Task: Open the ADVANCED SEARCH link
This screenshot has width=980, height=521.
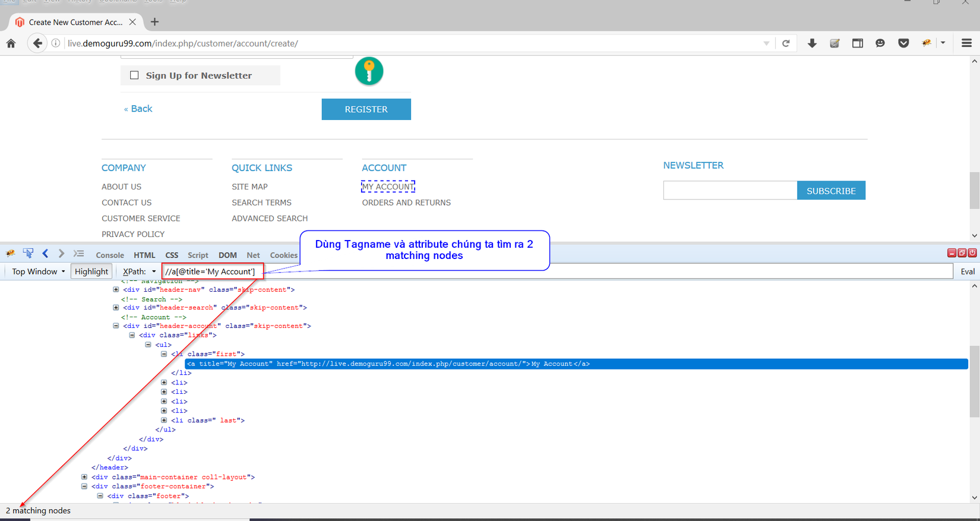Action: click(x=270, y=219)
